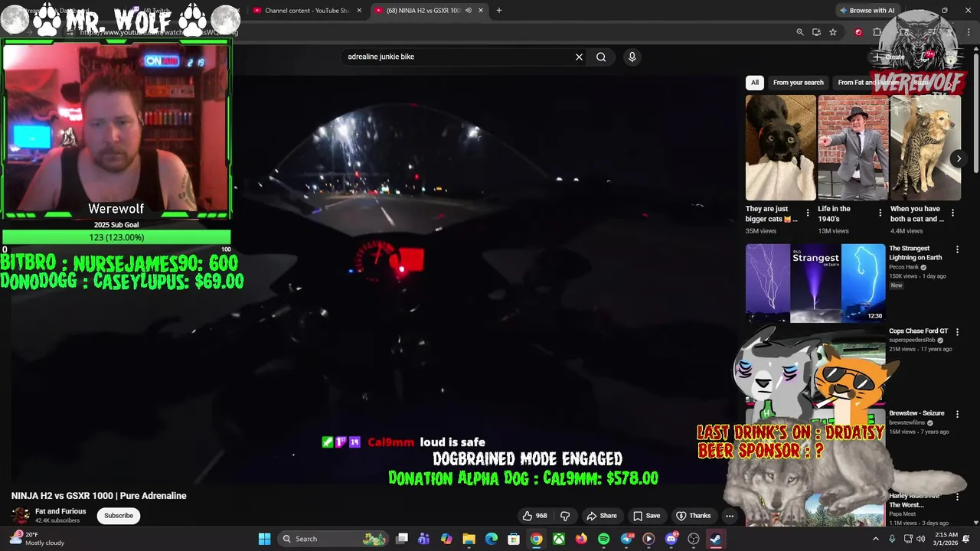Open options for Strangest Lightning video
980x551 pixels.
tap(957, 249)
